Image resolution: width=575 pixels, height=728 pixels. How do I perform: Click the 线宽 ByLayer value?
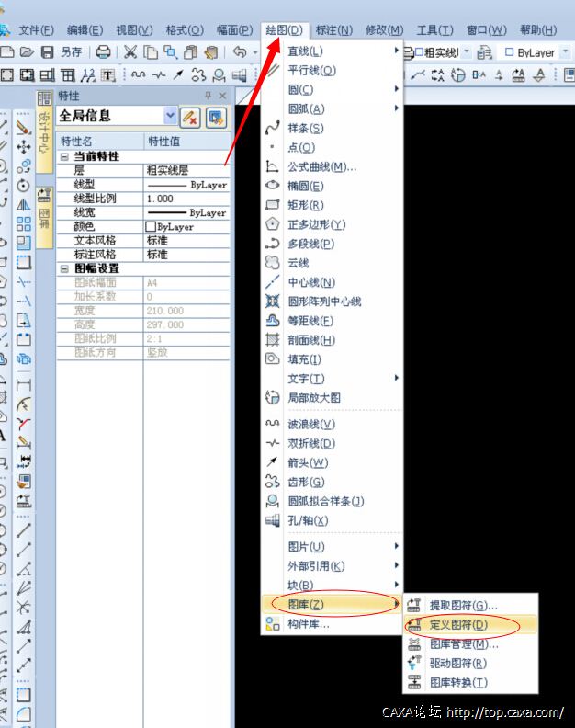187,212
